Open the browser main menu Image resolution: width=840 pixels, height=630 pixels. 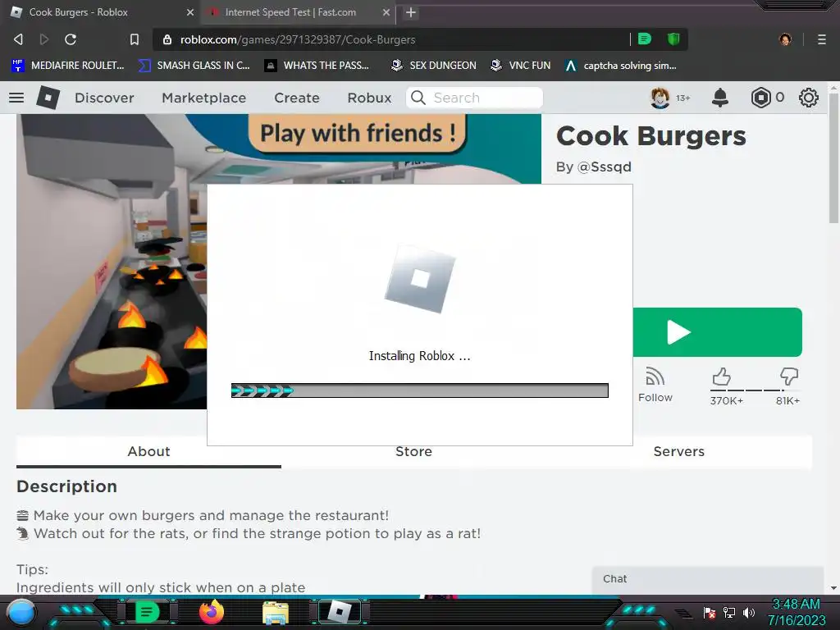(822, 39)
